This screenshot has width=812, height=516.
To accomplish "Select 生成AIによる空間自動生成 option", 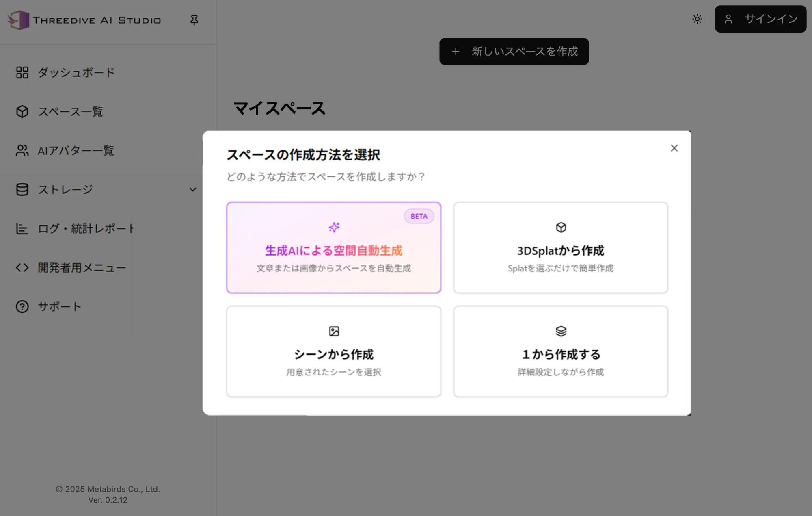I will [334, 247].
